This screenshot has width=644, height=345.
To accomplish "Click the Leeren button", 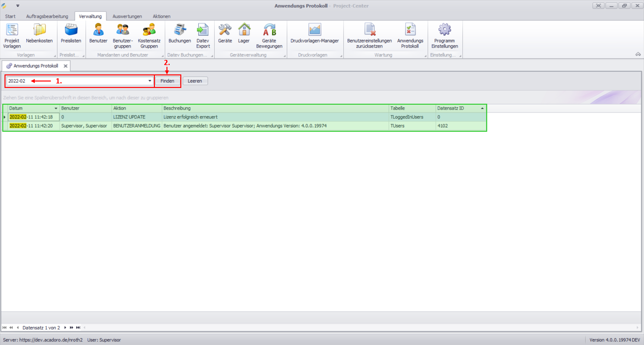I will point(195,81).
